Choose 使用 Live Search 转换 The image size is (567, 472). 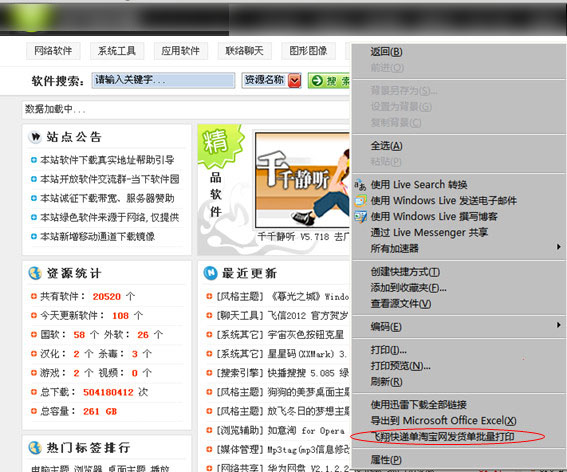[x=419, y=184]
